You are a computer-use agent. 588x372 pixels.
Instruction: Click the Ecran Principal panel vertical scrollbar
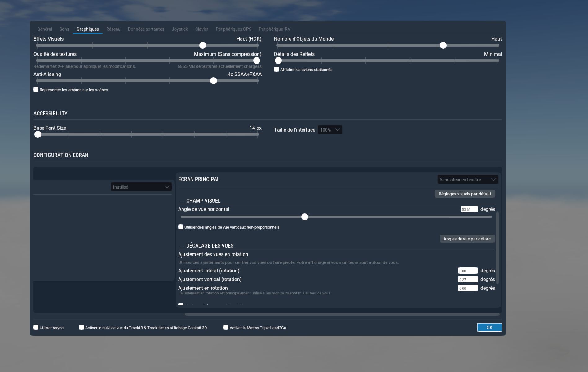pyautogui.click(x=498, y=248)
